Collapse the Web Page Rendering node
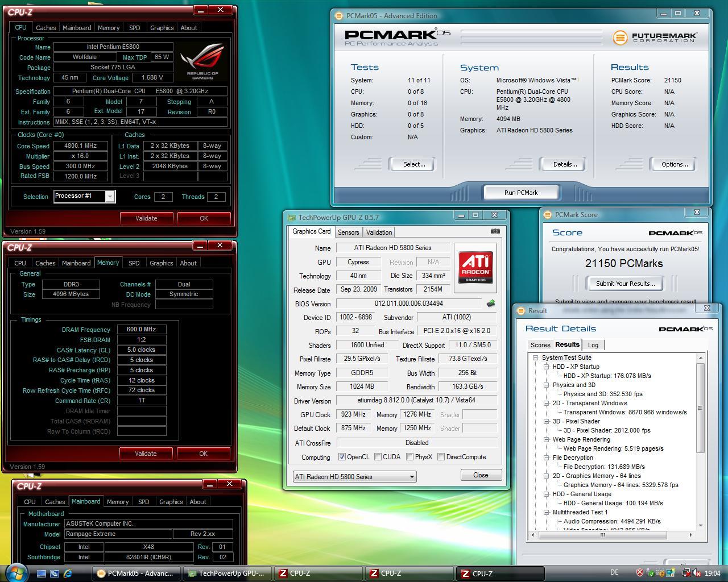The image size is (728, 582). pos(547,439)
